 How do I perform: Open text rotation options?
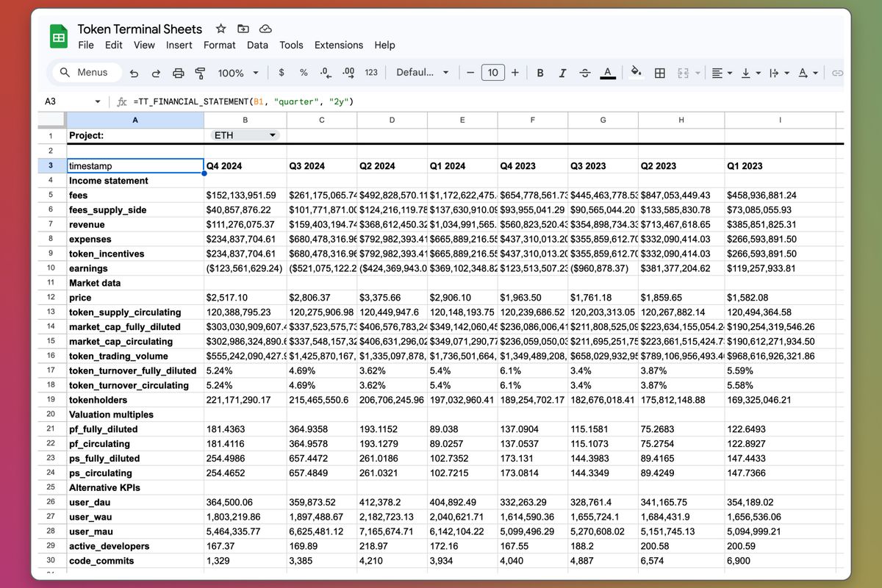pyautogui.click(x=807, y=73)
